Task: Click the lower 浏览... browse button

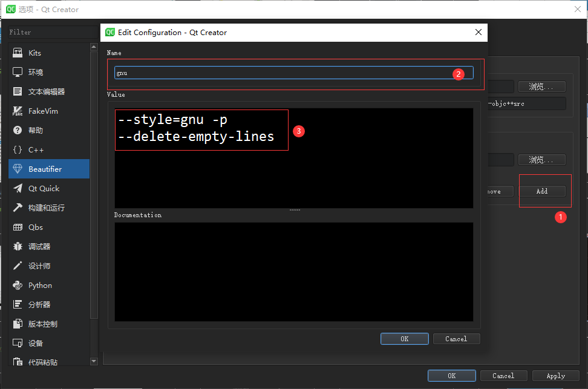Action: click(542, 160)
